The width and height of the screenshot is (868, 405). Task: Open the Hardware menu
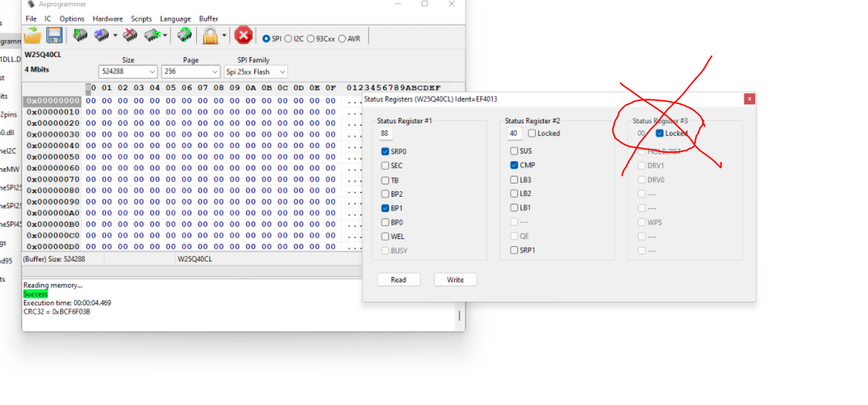tap(108, 19)
